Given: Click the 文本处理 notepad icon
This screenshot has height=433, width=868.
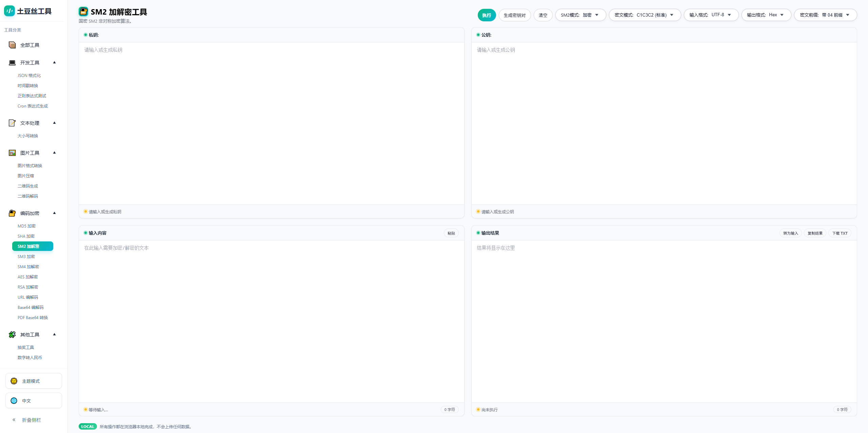Looking at the screenshot, I should [x=12, y=123].
